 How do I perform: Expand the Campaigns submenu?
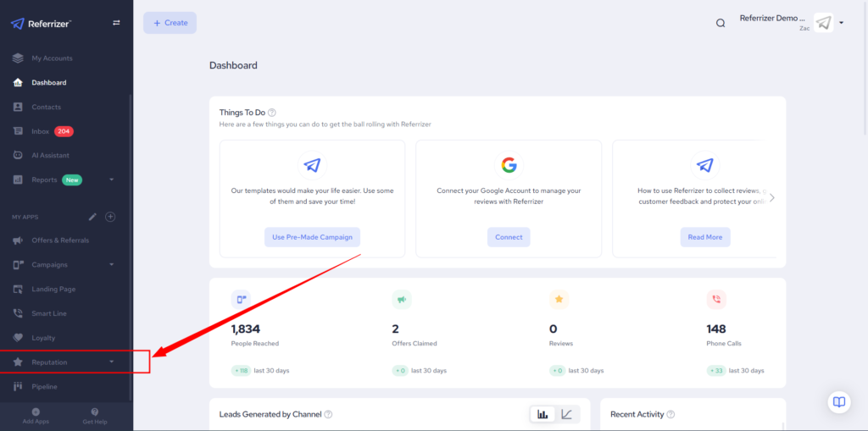pyautogui.click(x=112, y=265)
